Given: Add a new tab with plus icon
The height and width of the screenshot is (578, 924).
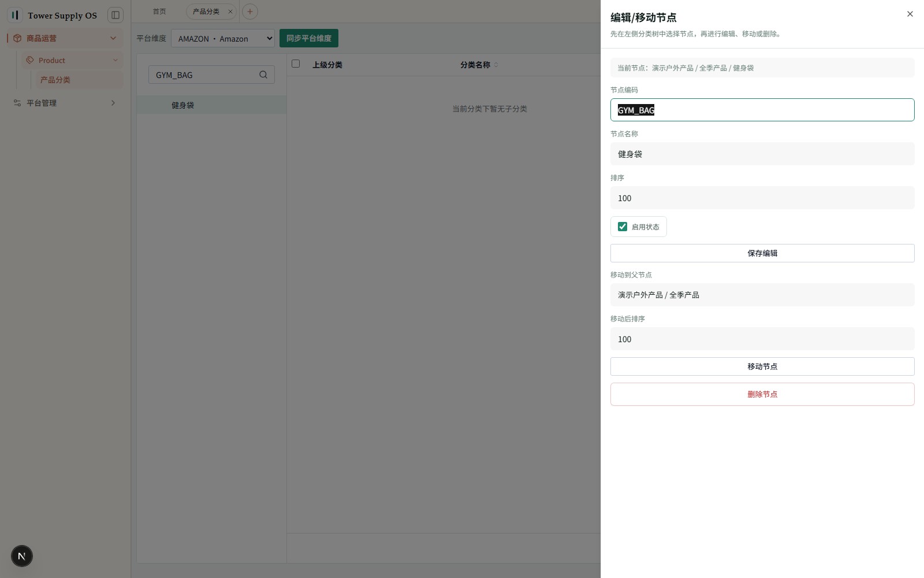Looking at the screenshot, I should click(250, 12).
